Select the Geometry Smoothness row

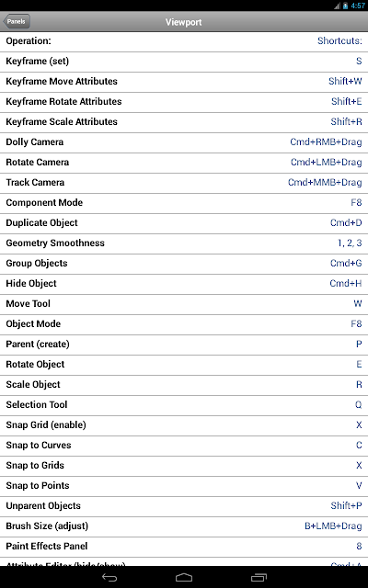click(x=184, y=243)
